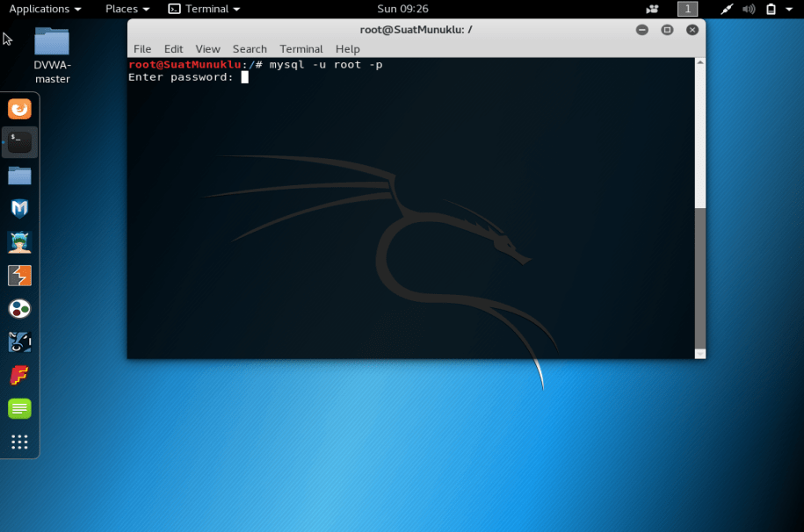This screenshot has width=804, height=532.
Task: Click the Enter password prompt line
Action: pyautogui.click(x=188, y=77)
